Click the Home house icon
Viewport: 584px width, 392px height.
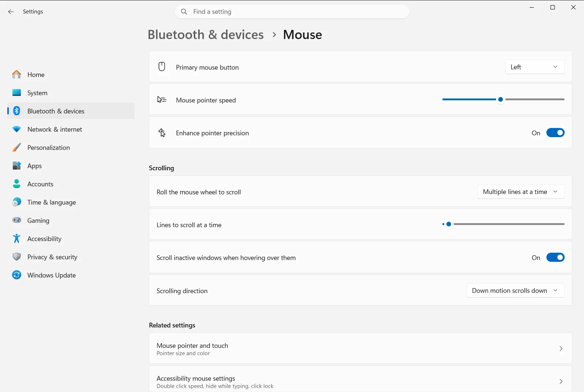point(16,74)
